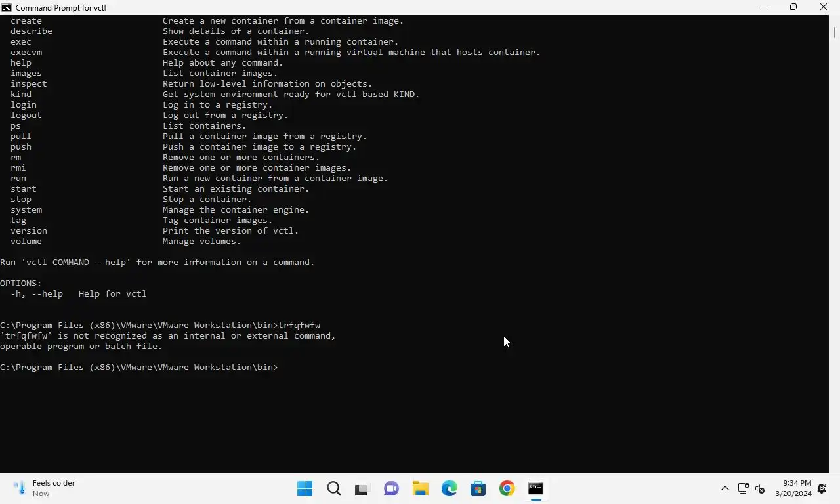Click the vertical scrollbar thumb
840x504 pixels.
(x=835, y=31)
